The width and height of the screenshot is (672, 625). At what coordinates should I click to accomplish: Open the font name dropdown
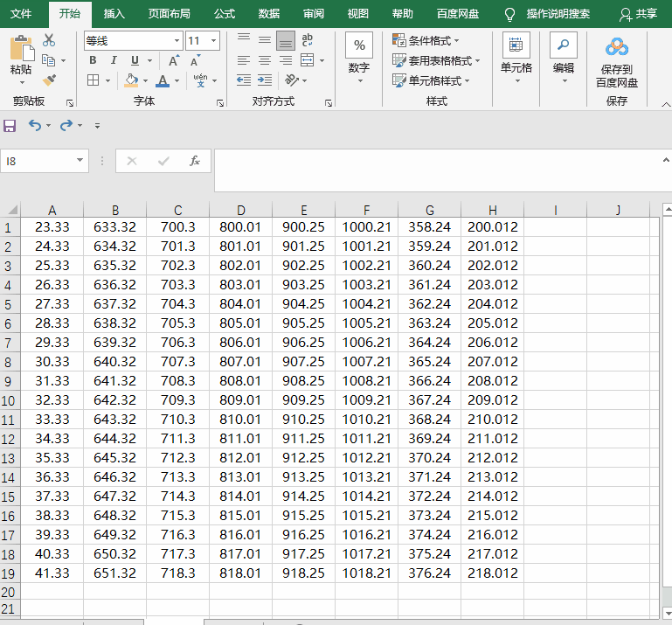177,41
